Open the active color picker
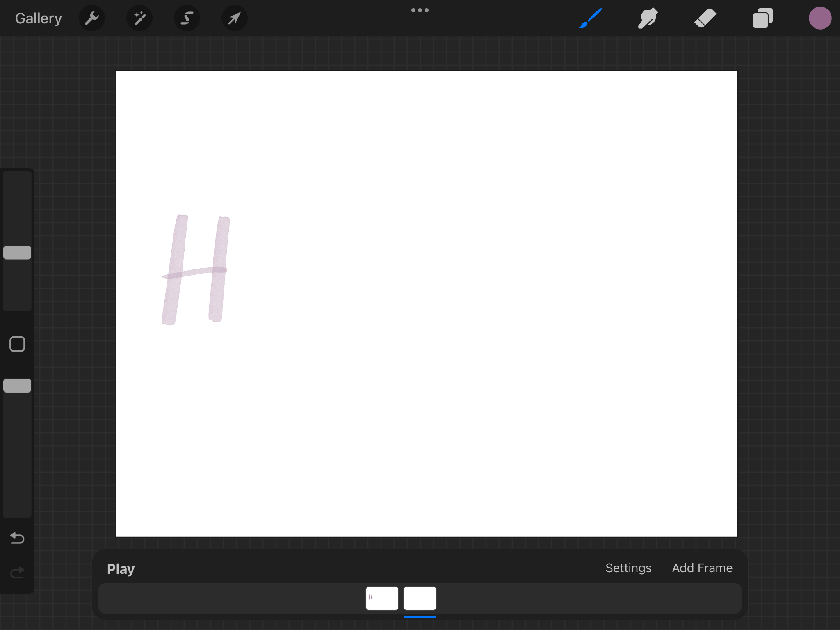 821,18
